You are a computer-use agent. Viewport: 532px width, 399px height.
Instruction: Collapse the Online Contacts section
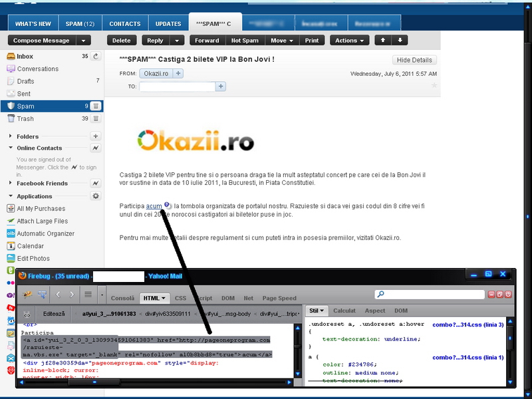click(x=11, y=148)
